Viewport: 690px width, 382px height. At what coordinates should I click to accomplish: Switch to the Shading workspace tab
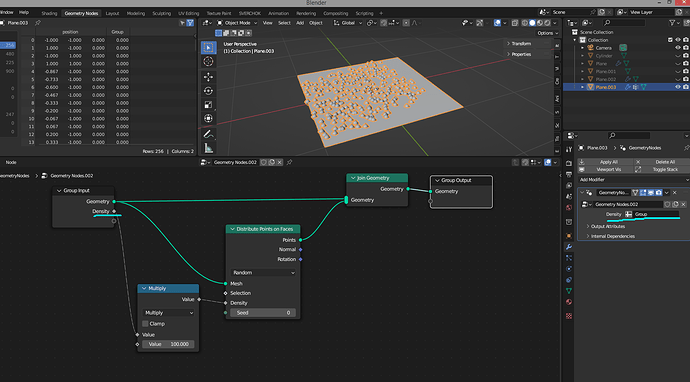(49, 13)
